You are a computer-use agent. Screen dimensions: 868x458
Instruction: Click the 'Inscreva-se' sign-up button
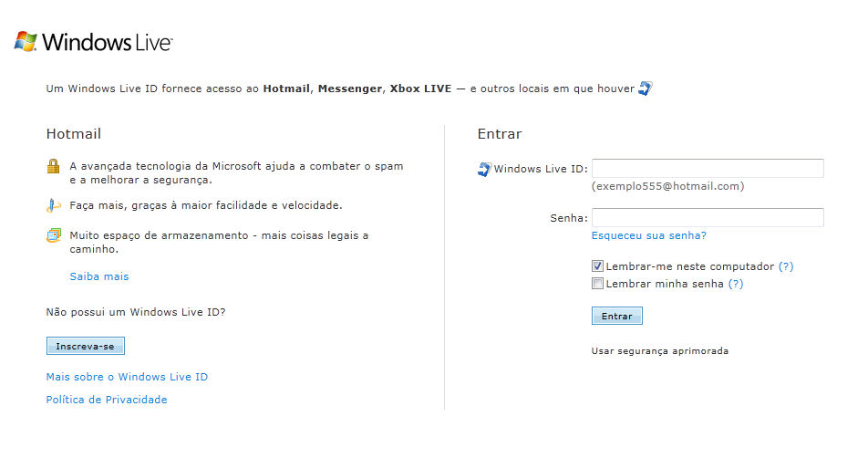tap(86, 346)
